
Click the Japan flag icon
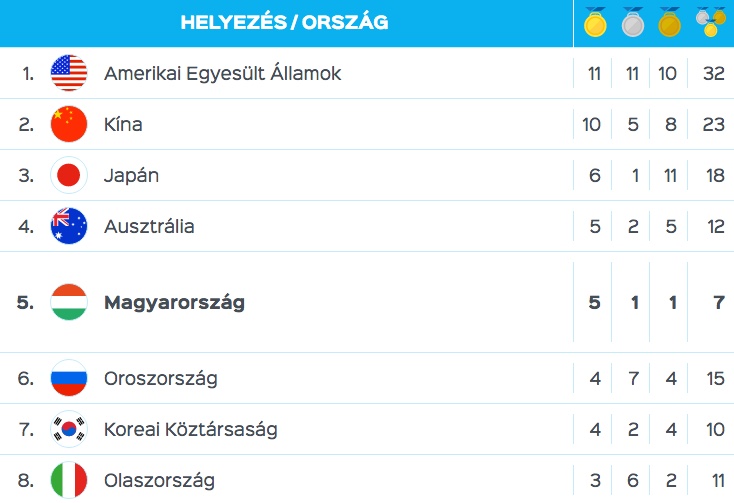(x=69, y=175)
